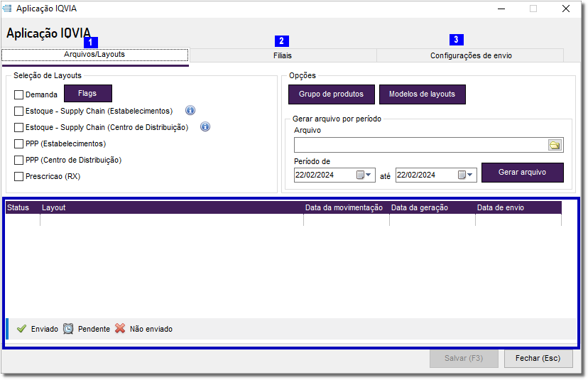Click Fechar (Esc) button
Viewport: 588px width, 380px height.
pos(538,358)
